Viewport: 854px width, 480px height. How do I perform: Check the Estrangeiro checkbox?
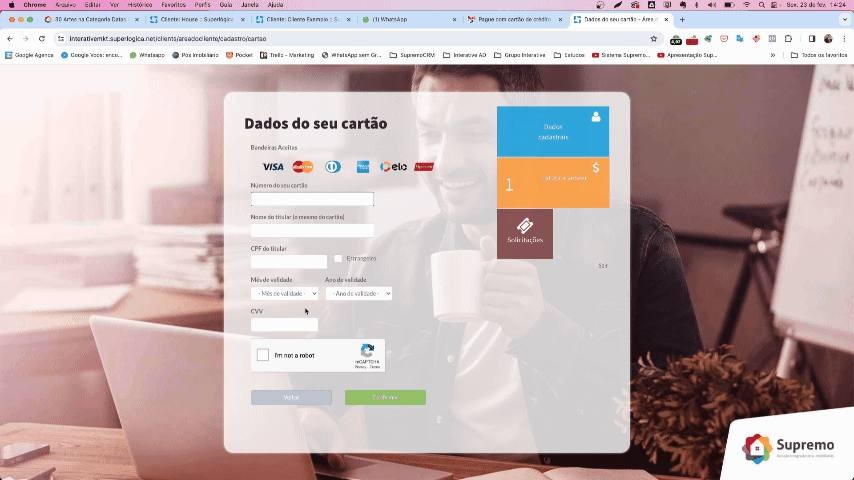(338, 259)
